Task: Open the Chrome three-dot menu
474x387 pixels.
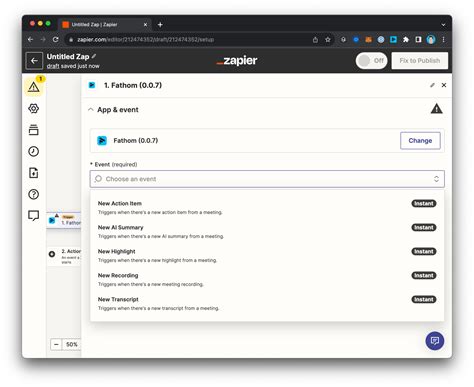Action: (x=443, y=40)
